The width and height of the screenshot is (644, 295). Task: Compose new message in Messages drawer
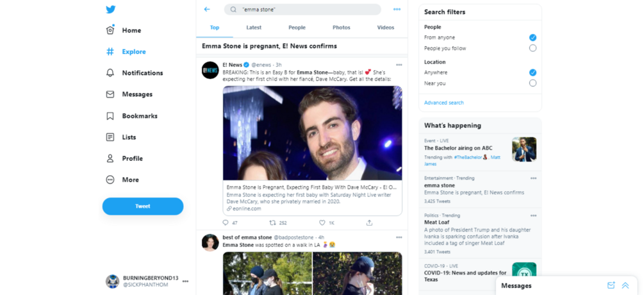click(x=611, y=285)
